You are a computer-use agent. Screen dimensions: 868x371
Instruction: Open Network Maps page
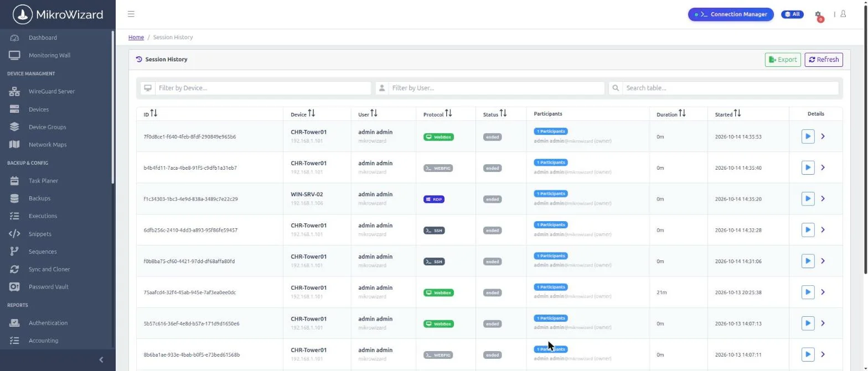(48, 145)
